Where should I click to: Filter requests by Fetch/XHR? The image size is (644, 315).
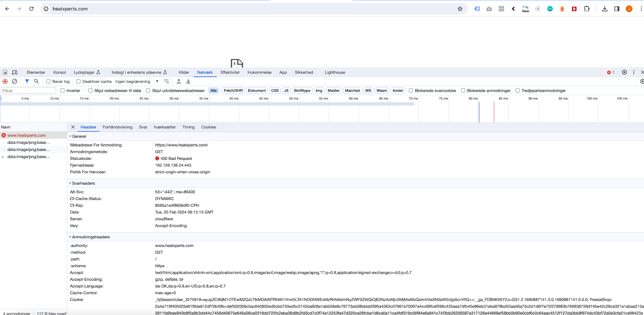(233, 90)
